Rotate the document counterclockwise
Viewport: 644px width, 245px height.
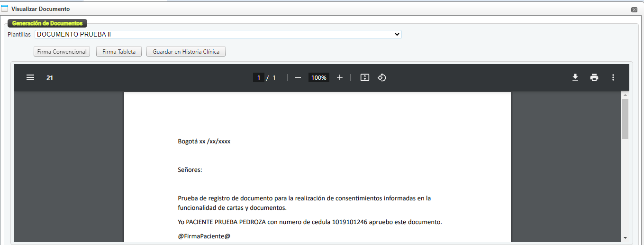(x=382, y=77)
